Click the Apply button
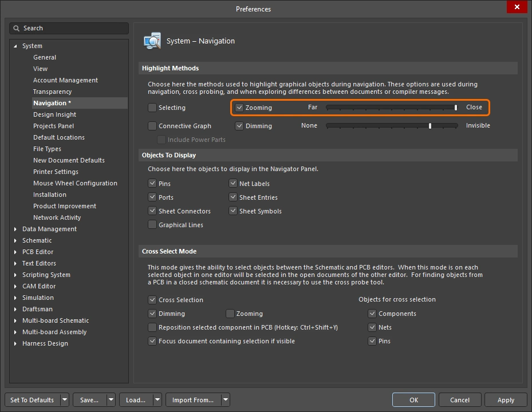Screen dimensions: 532x412 coord(505,400)
